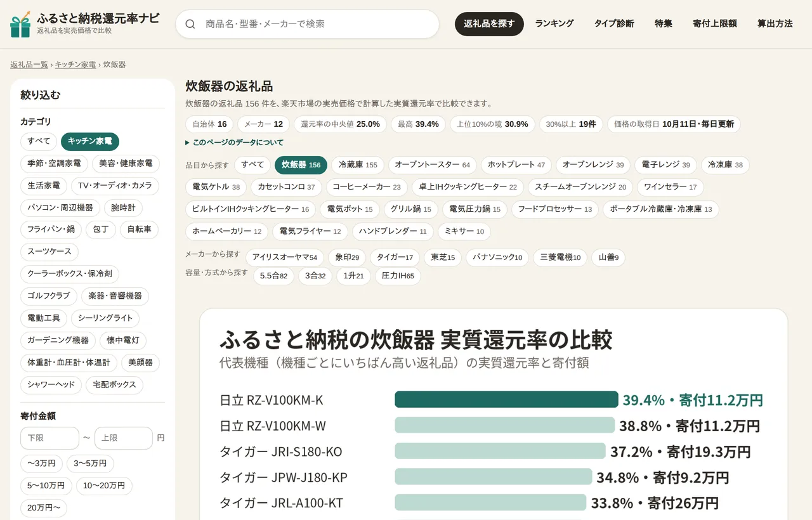Select 宅配ボックス category chip
The height and width of the screenshot is (520, 812).
point(114,385)
